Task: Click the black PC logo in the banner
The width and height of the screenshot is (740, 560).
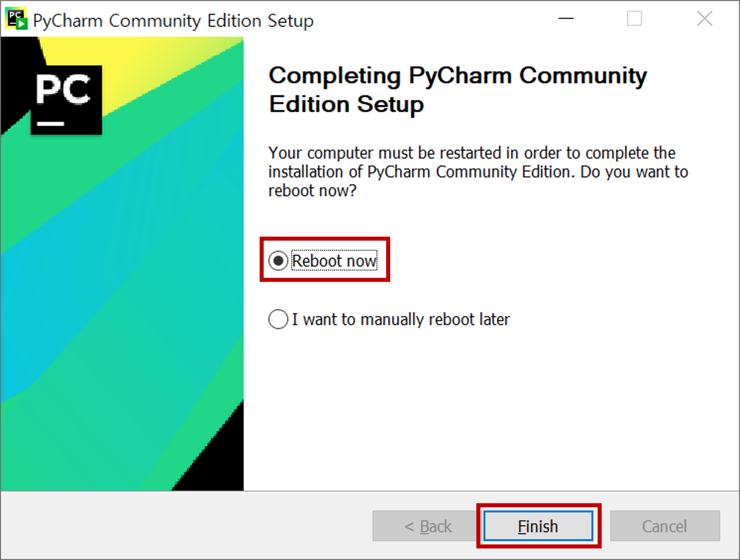Action: [x=66, y=100]
